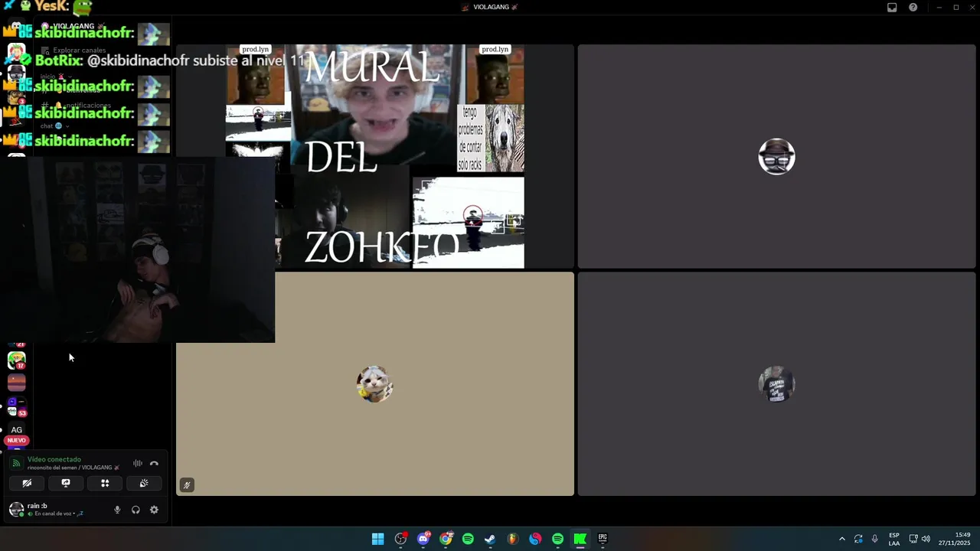Turn off the camera in voice panel
The image size is (980, 551).
(x=27, y=483)
